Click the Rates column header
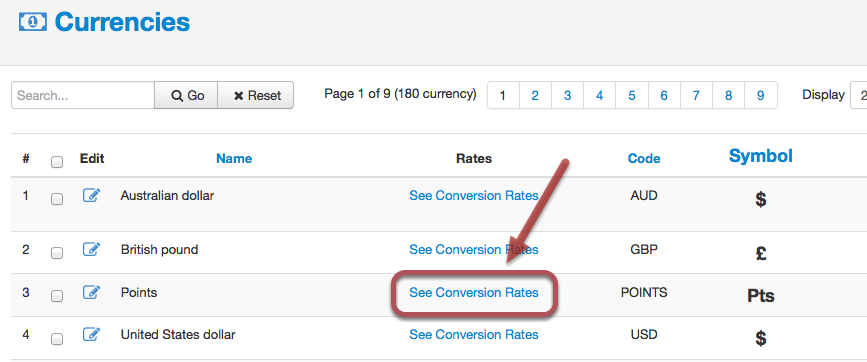Image resolution: width=867 pixels, height=362 pixels. tap(474, 159)
